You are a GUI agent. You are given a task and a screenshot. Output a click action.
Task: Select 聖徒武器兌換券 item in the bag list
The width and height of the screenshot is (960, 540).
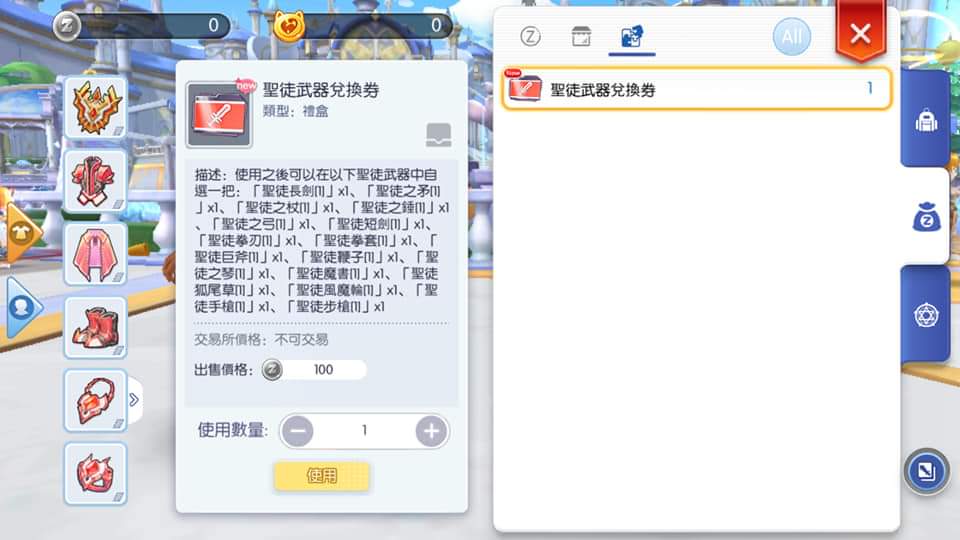click(696, 89)
